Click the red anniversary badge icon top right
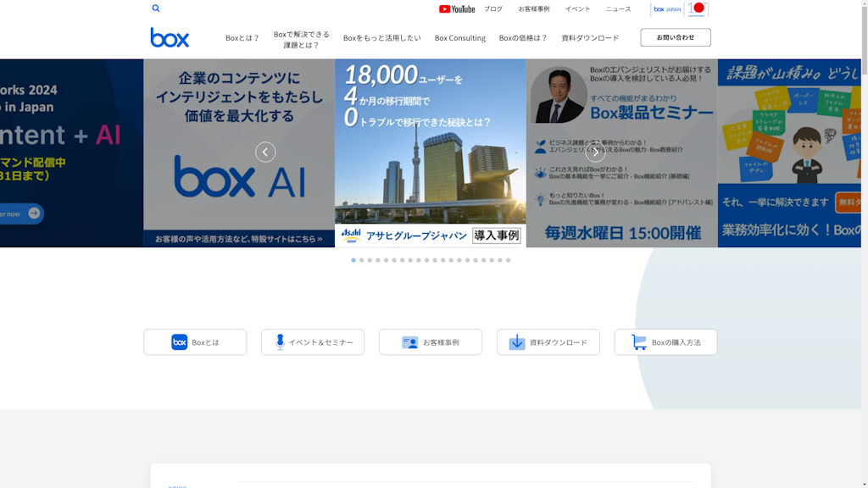 click(696, 9)
